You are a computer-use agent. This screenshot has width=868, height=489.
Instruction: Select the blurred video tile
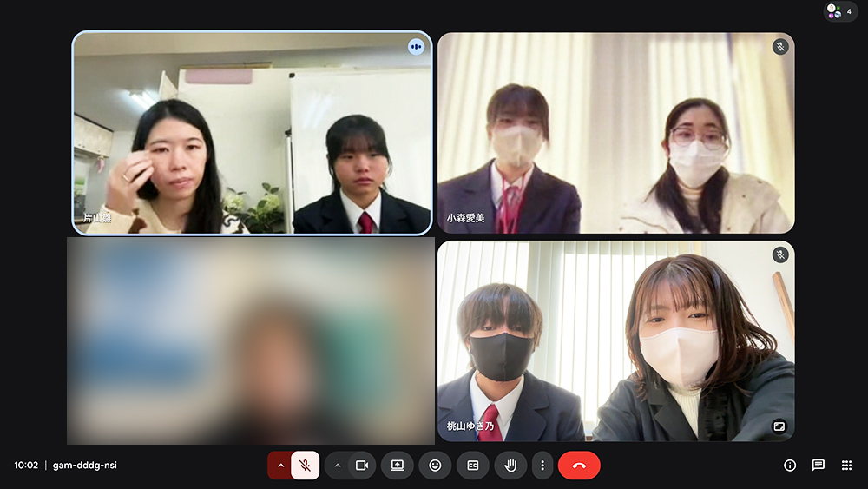coord(251,340)
